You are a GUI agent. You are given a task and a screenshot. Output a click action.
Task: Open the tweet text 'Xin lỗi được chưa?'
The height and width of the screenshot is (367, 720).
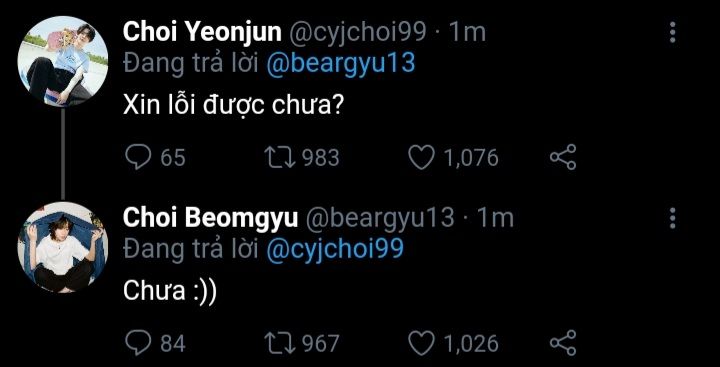click(234, 107)
